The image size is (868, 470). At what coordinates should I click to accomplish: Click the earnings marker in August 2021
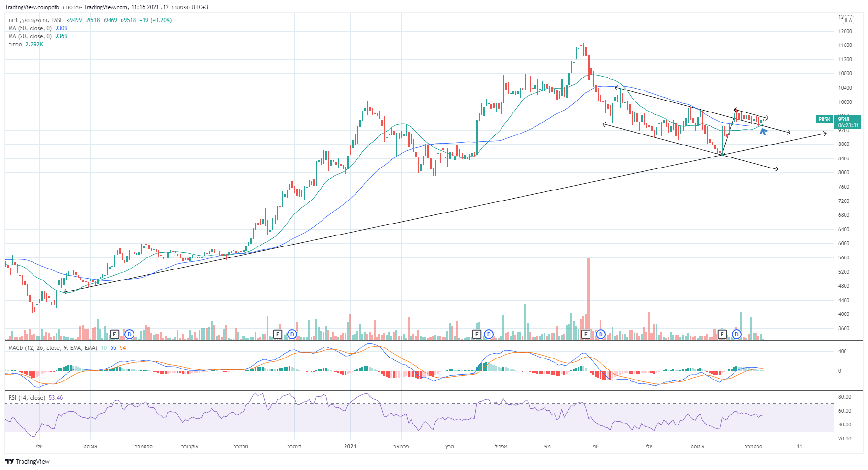click(x=723, y=334)
